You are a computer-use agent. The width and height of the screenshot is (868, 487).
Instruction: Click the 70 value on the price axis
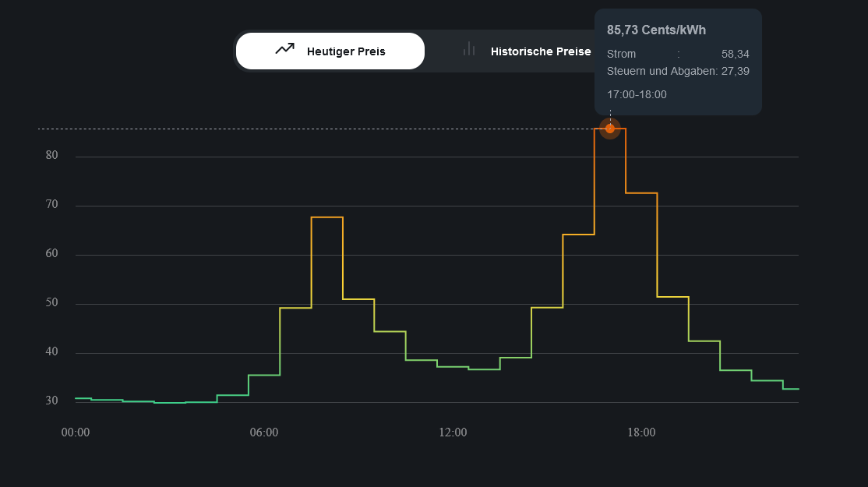click(x=52, y=205)
